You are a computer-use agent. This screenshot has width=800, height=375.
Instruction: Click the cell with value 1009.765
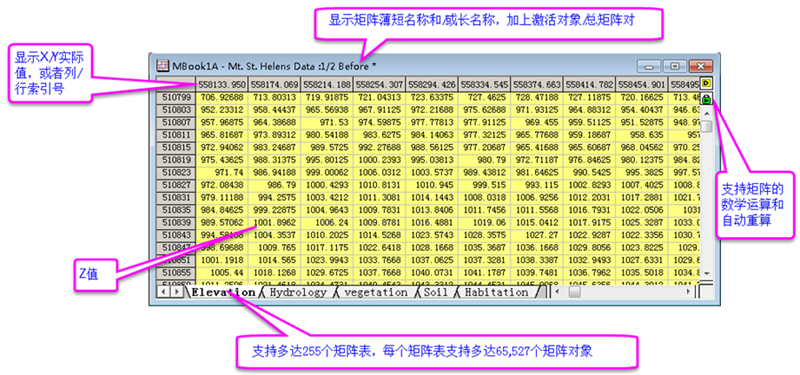(274, 247)
